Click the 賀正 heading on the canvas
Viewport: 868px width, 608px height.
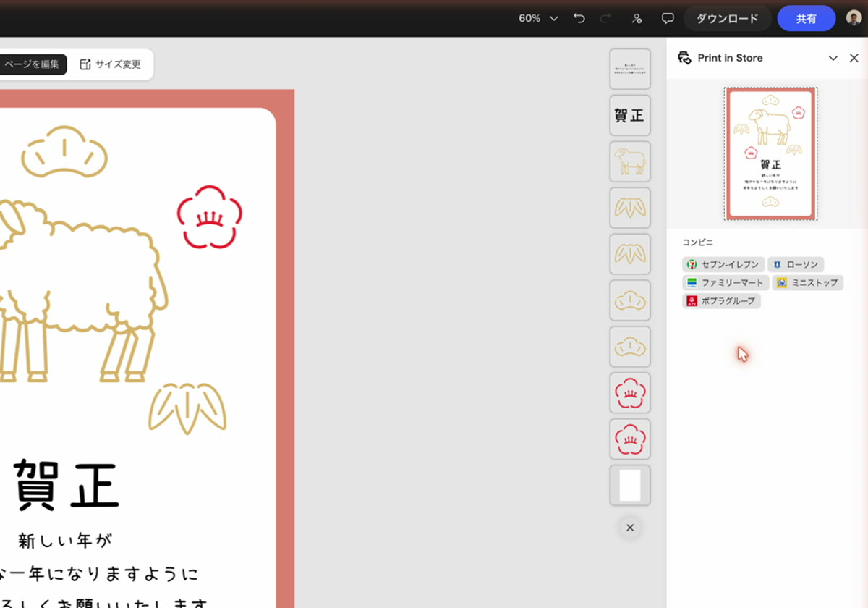tap(67, 486)
